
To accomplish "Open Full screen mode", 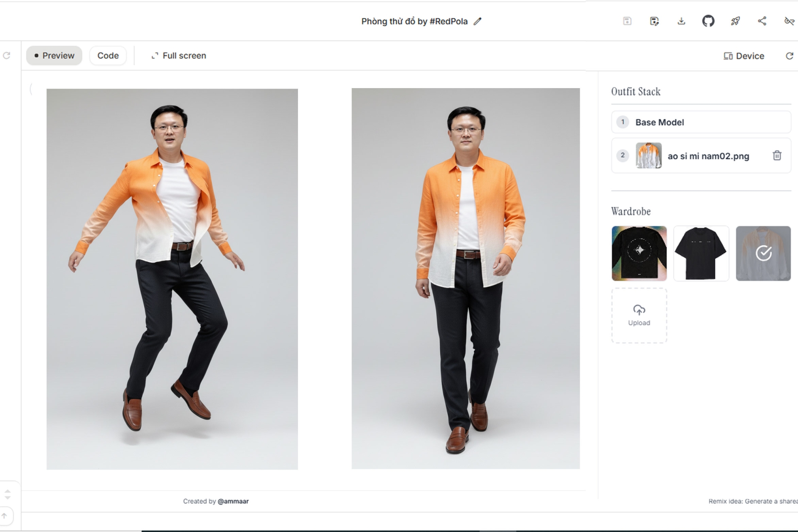I will (179, 56).
